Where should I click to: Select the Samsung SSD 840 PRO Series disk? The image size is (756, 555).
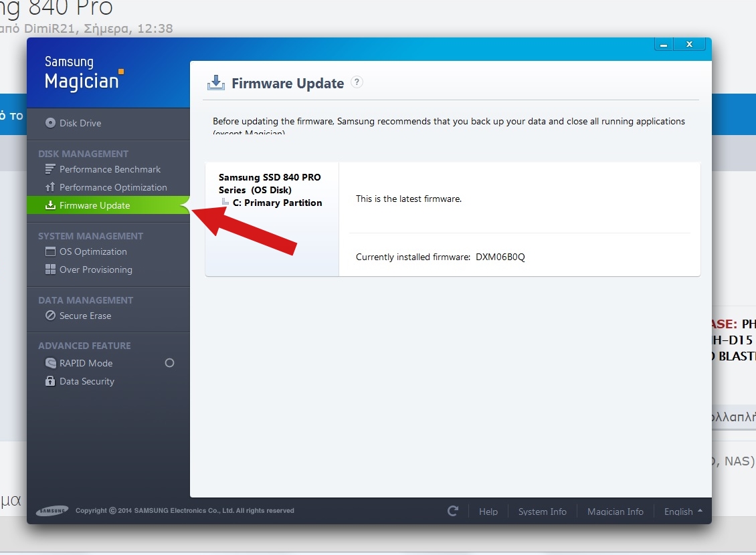(270, 184)
